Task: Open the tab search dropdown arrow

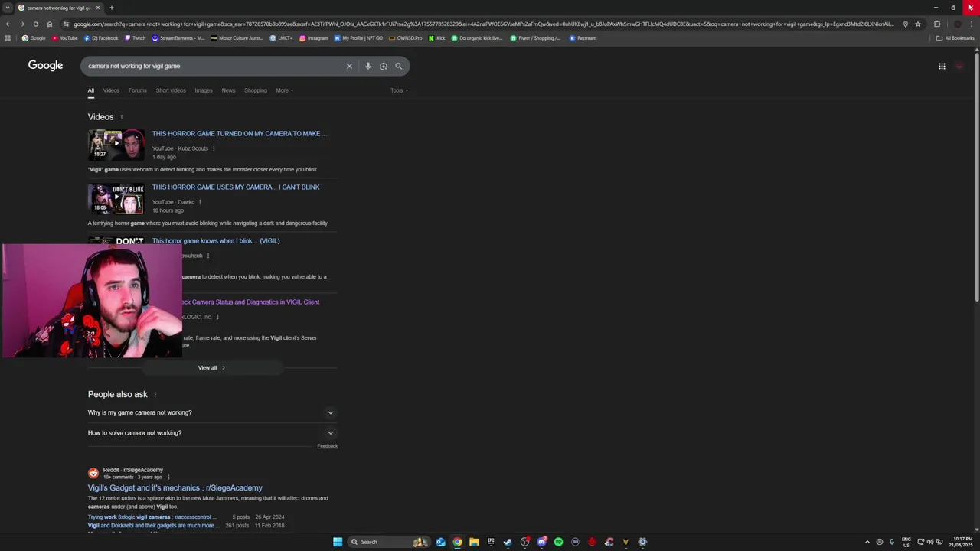Action: coord(7,8)
